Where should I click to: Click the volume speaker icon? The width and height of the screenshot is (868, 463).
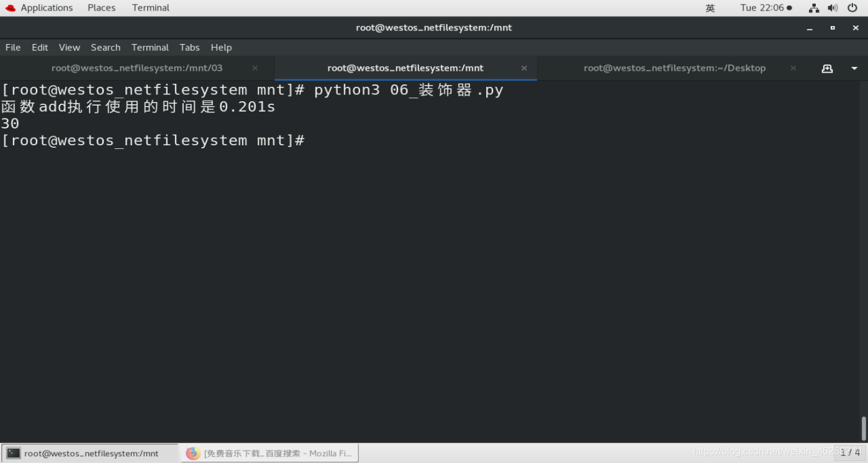(833, 8)
